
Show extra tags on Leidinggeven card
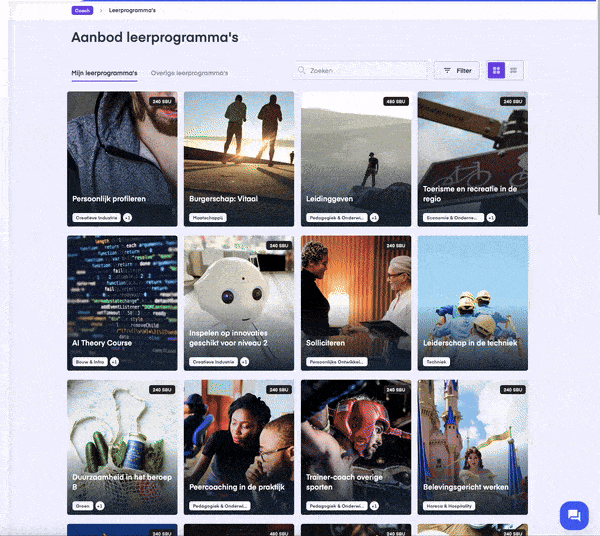pos(374,218)
